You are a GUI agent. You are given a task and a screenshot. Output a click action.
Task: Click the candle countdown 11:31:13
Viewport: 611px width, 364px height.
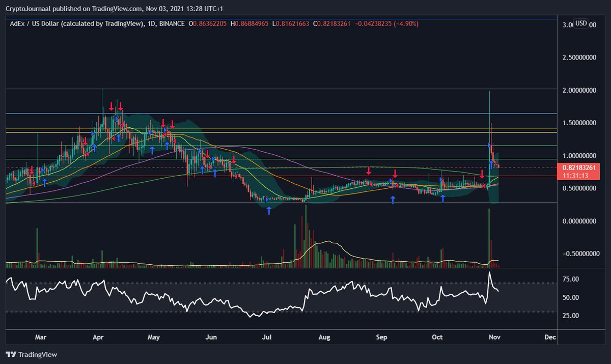(576, 175)
